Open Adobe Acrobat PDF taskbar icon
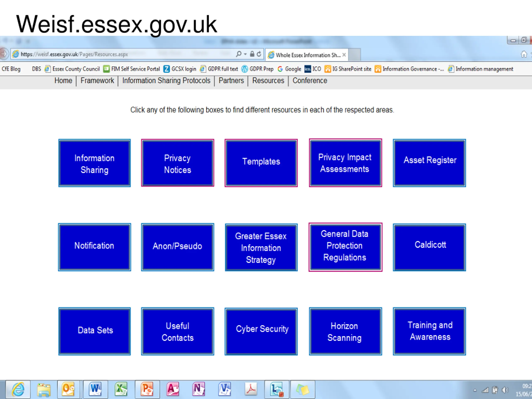Image resolution: width=532 pixels, height=399 pixels. click(251, 389)
